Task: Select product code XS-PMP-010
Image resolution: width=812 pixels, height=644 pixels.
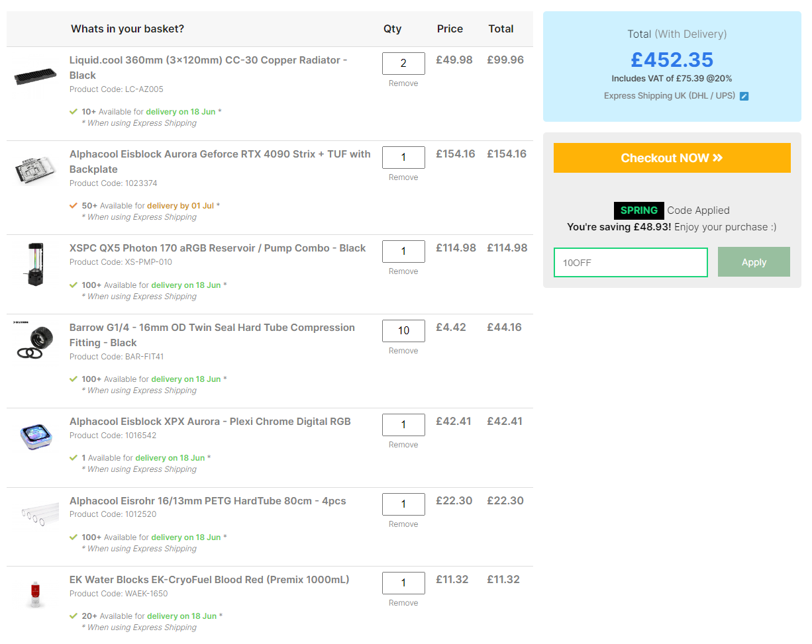Action: 148,262
